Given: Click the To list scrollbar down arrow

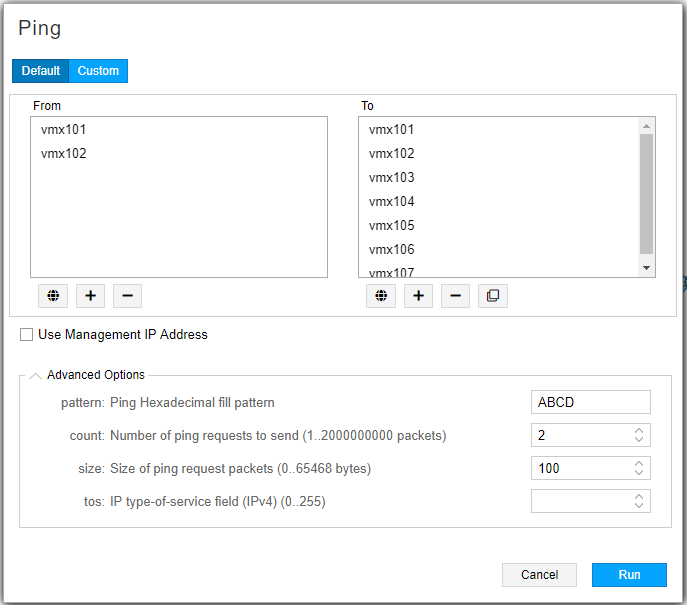Looking at the screenshot, I should coord(646,268).
